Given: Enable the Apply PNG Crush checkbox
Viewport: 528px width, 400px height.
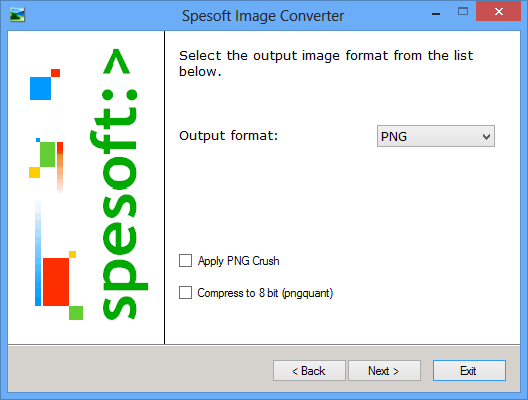Looking at the screenshot, I should point(186,261).
